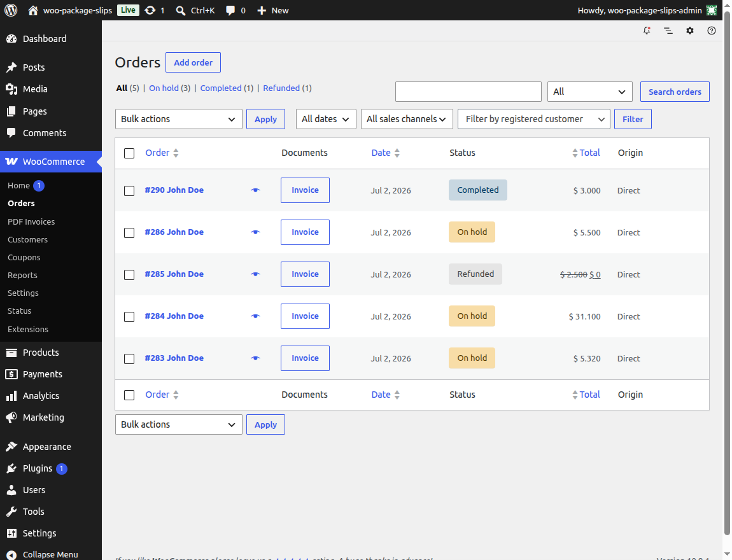Open the activity list icon

tap(668, 31)
